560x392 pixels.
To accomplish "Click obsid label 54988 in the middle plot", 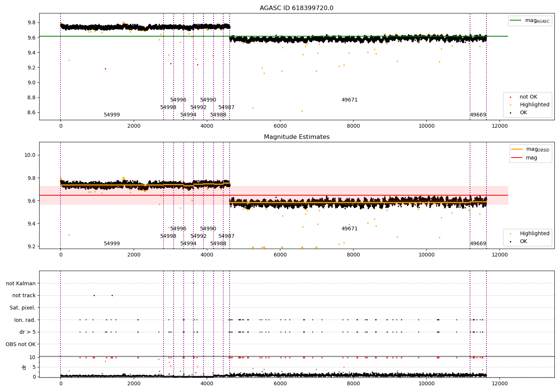I will [x=218, y=244].
